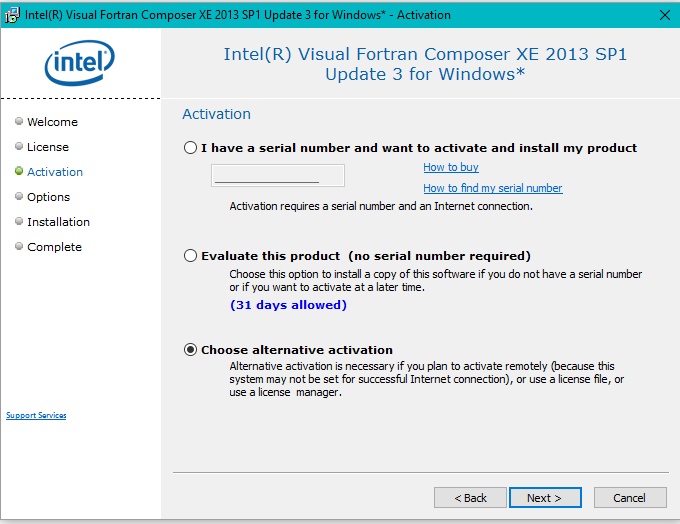Click the serial number input field
680x524 pixels.
(x=278, y=175)
